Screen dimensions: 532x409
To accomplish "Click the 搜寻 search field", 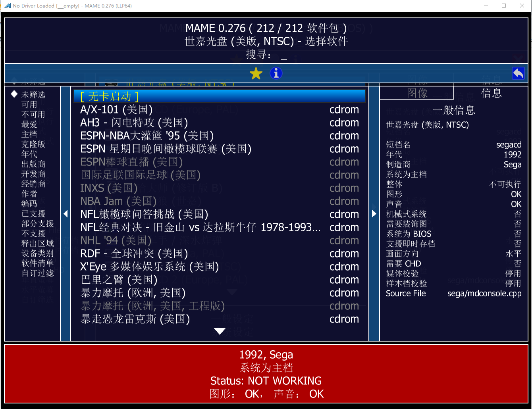I will tap(283, 54).
